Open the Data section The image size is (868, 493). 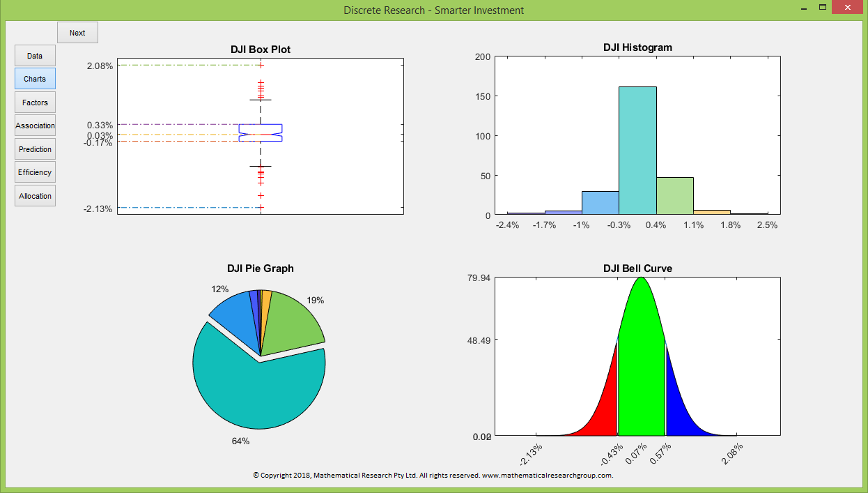coord(35,56)
